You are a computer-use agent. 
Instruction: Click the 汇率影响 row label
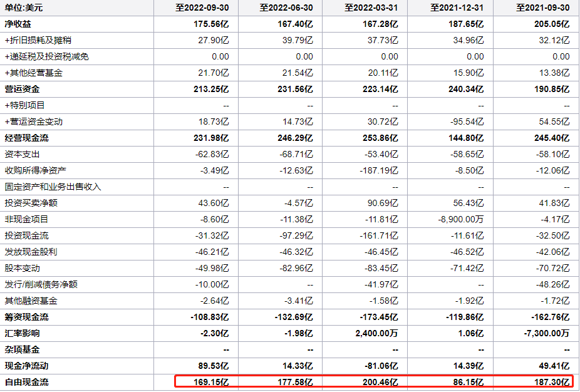coord(22,333)
